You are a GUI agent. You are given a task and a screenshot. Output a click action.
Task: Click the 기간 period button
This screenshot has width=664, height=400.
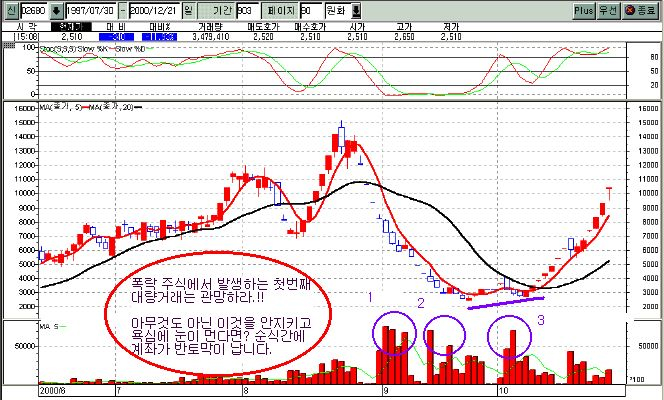221,10
